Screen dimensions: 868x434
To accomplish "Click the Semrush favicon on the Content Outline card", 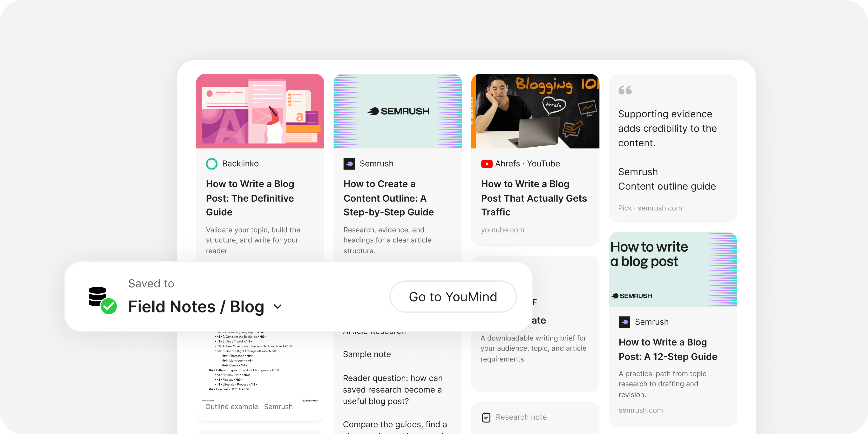I will point(349,164).
